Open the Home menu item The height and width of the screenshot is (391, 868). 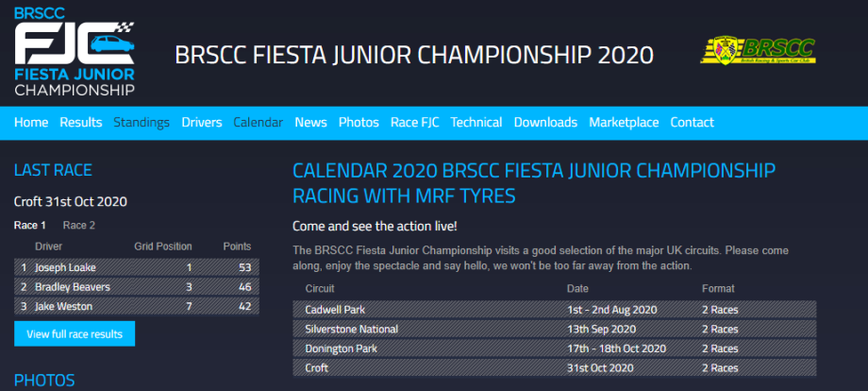pos(31,123)
